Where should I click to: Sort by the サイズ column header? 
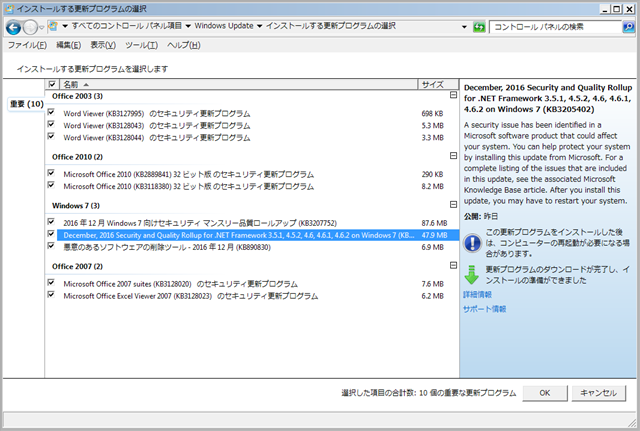[x=438, y=84]
